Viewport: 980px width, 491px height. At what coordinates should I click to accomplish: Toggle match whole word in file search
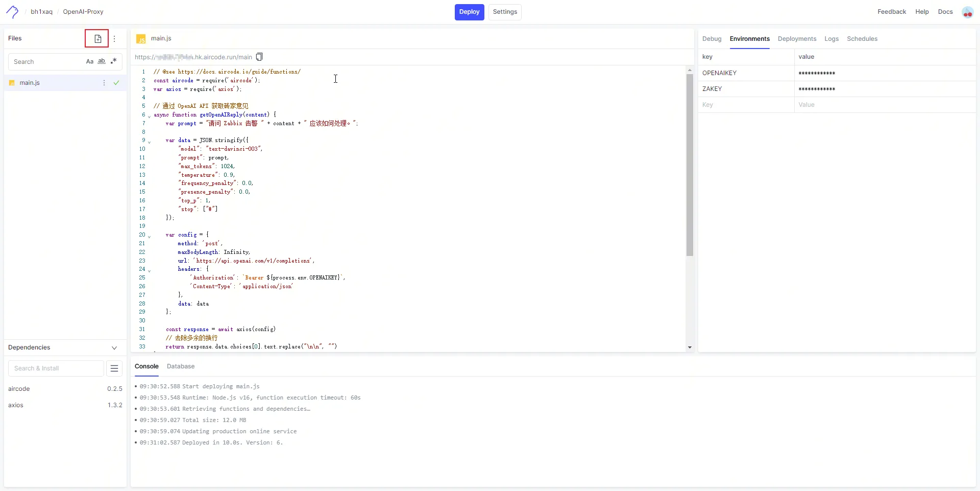click(x=102, y=62)
